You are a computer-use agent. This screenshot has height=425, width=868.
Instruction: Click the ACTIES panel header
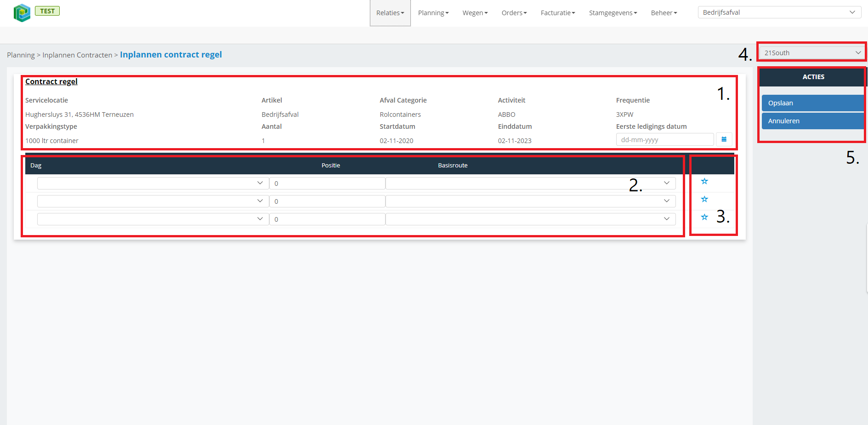[813, 77]
